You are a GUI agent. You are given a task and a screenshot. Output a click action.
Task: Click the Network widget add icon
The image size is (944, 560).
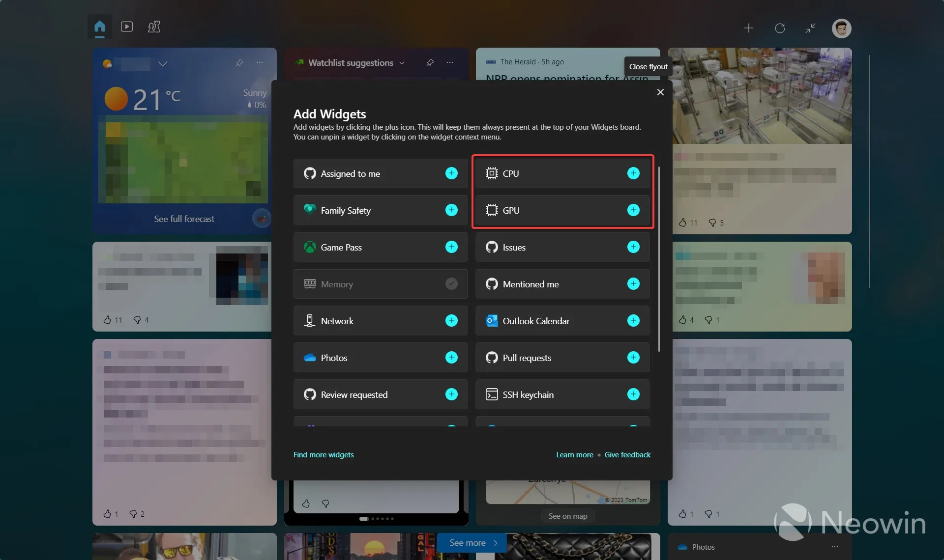pyautogui.click(x=451, y=321)
